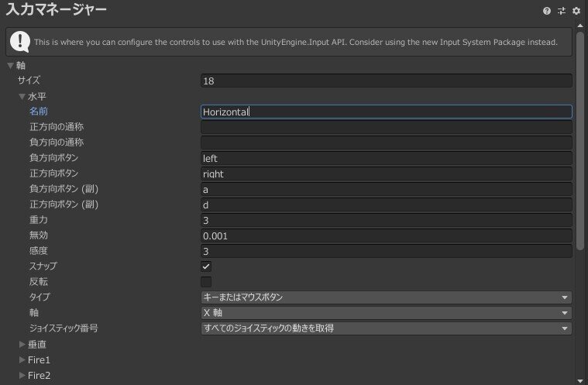The width and height of the screenshot is (588, 385).
Task: Open the settings gear menu
Action: click(576, 11)
